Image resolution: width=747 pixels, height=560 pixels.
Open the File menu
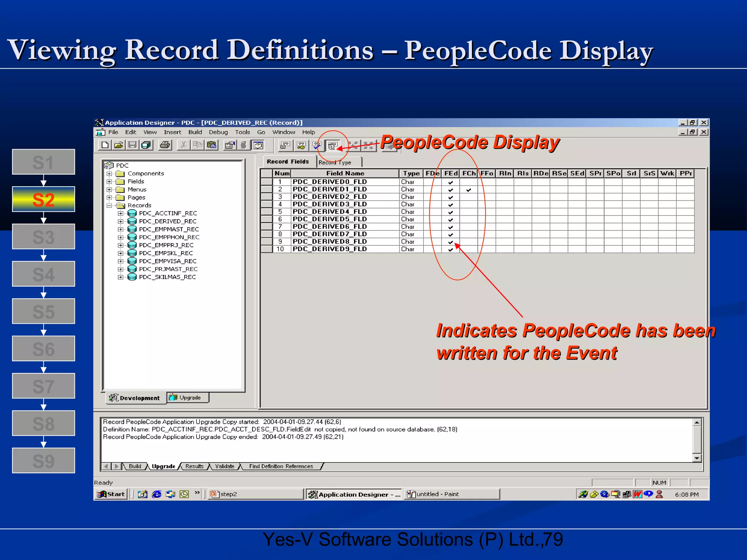tap(113, 132)
